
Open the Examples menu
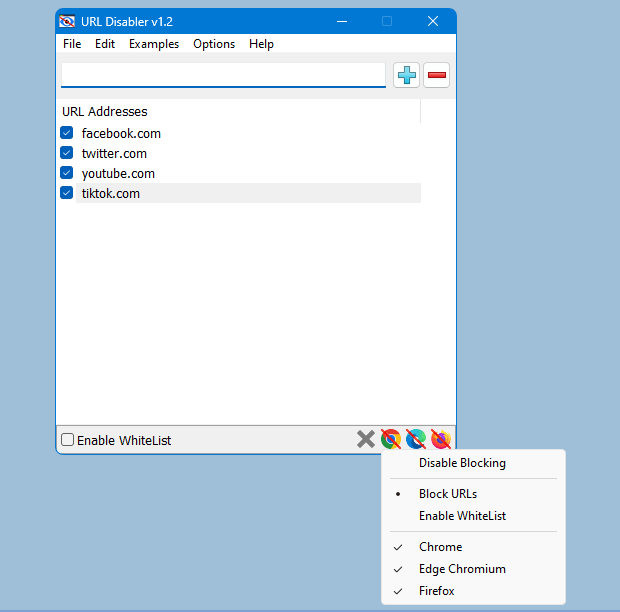click(x=154, y=44)
